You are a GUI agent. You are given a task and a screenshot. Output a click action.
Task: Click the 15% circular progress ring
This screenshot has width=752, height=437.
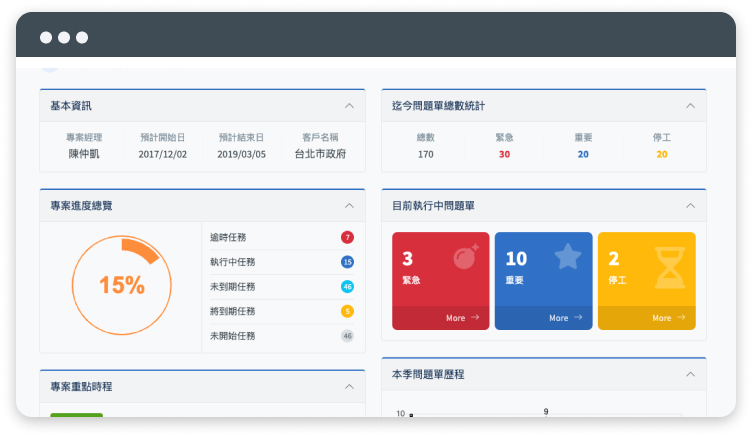[x=121, y=285]
